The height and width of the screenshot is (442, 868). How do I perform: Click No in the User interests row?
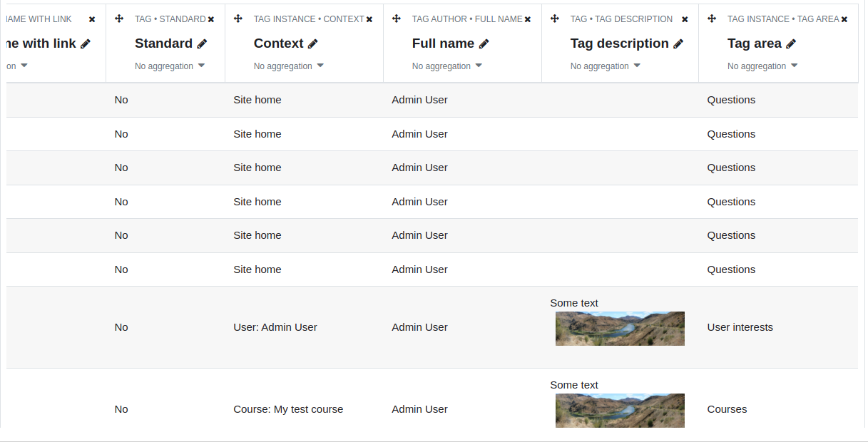coord(121,327)
